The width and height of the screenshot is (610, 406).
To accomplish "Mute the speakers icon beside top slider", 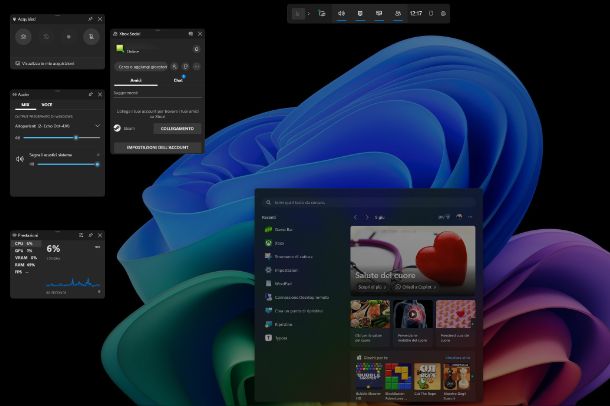I will tap(18, 138).
